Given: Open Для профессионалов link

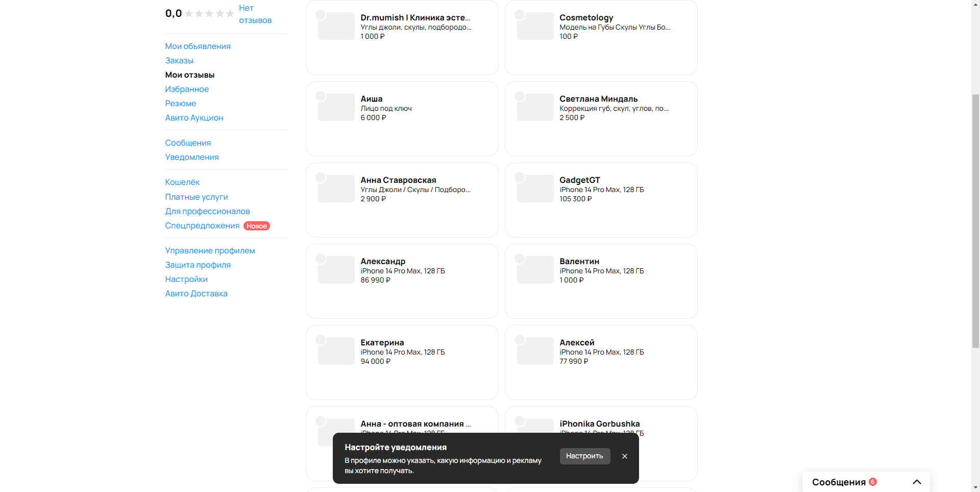Looking at the screenshot, I should (x=207, y=211).
